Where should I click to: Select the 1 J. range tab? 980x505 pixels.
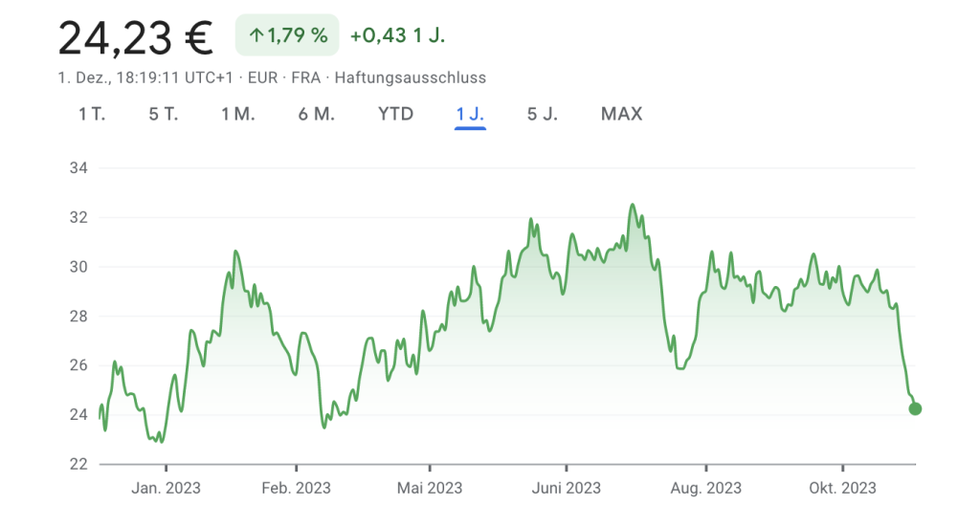click(x=470, y=115)
